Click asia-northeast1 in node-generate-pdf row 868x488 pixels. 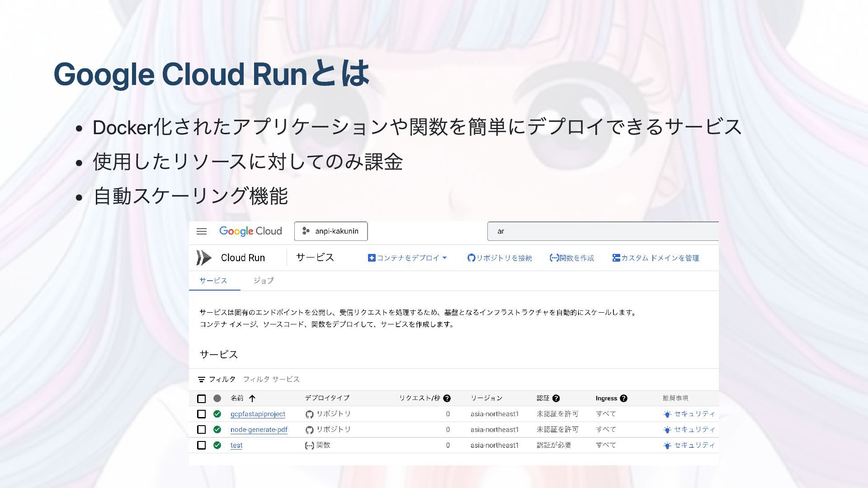[x=495, y=430]
